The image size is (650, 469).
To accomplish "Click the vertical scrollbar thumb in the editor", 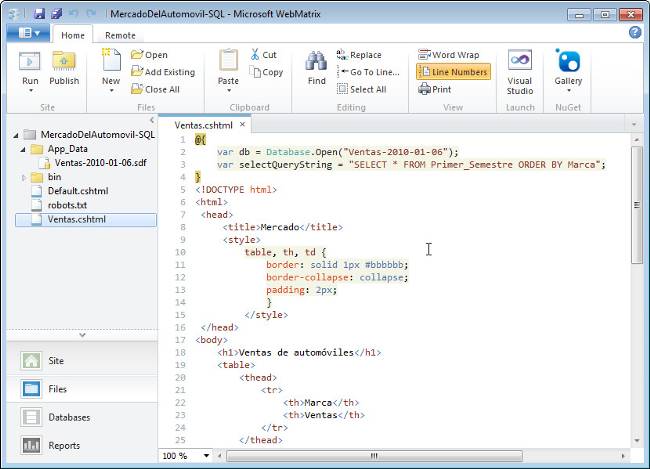I will click(637, 204).
